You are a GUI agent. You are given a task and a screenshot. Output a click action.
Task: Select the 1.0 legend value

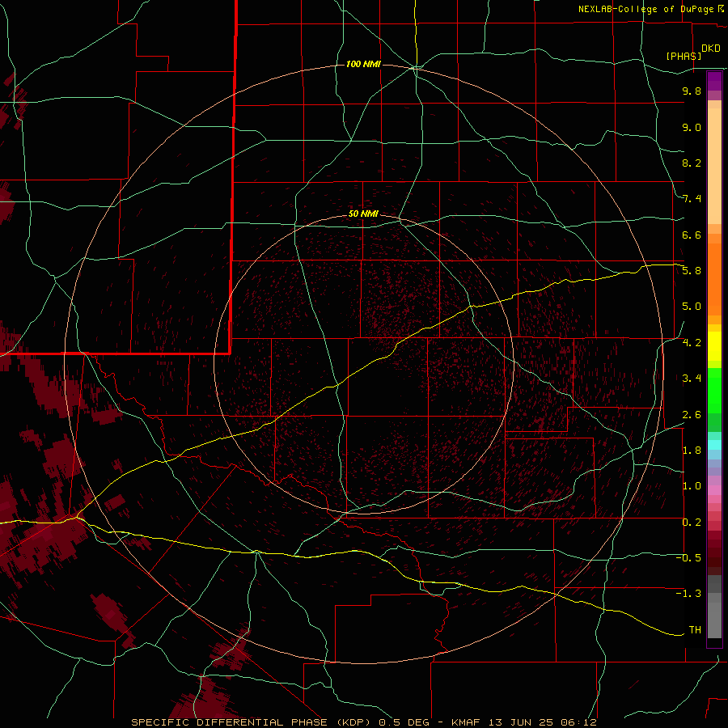tap(692, 486)
